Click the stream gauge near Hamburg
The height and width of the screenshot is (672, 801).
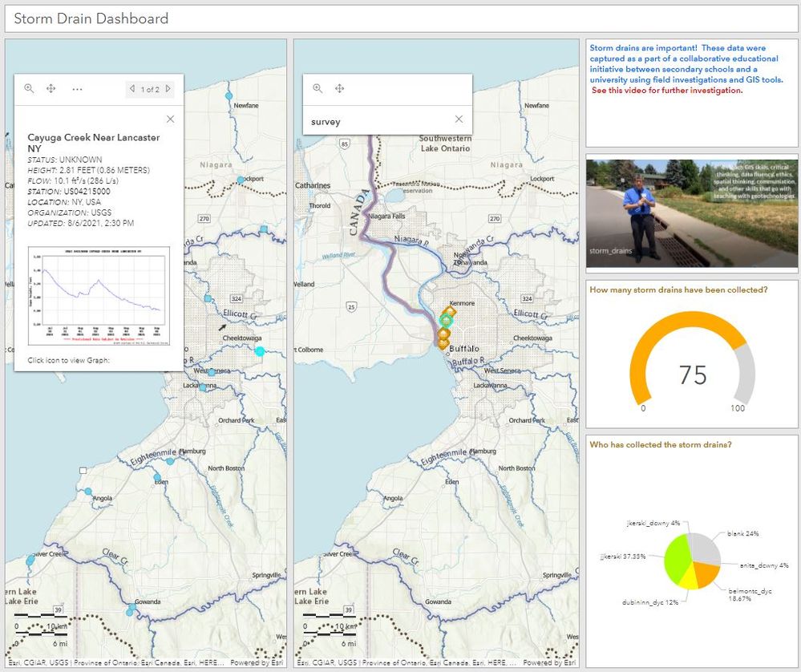[170, 461]
